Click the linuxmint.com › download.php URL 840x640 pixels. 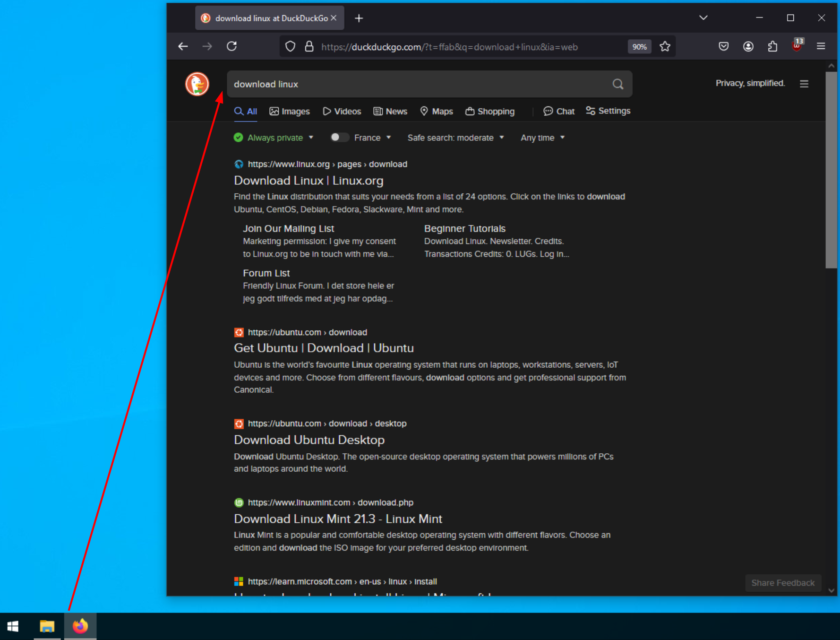330,502
